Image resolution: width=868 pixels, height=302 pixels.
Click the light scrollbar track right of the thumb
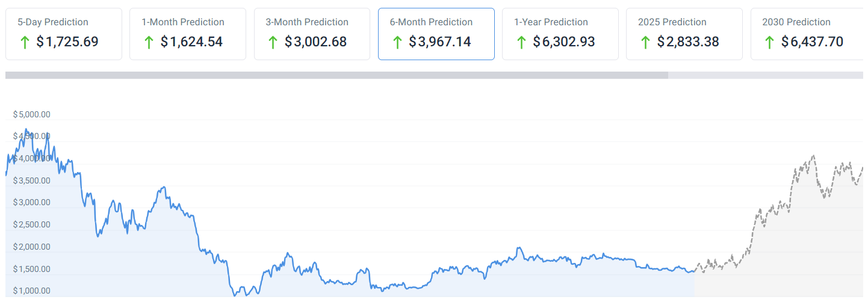[765, 75]
